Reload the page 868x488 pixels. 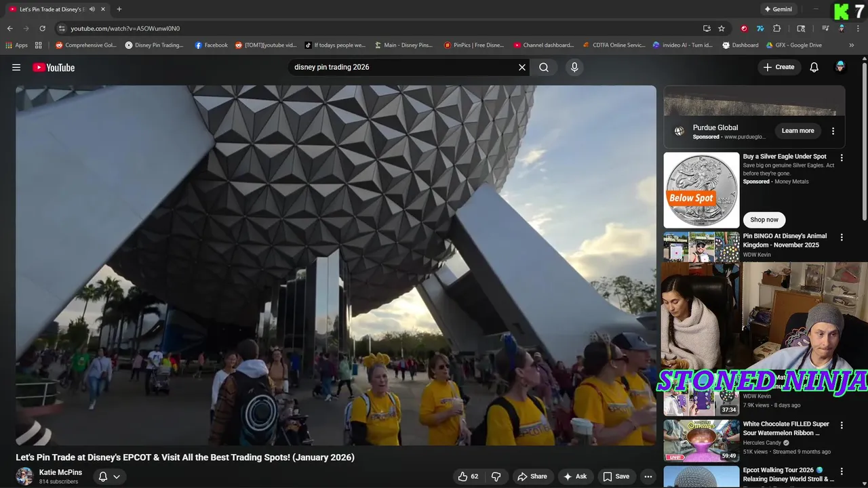point(42,28)
